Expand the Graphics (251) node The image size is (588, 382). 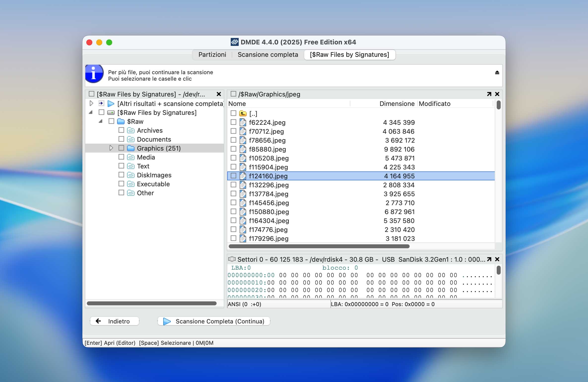tap(111, 148)
